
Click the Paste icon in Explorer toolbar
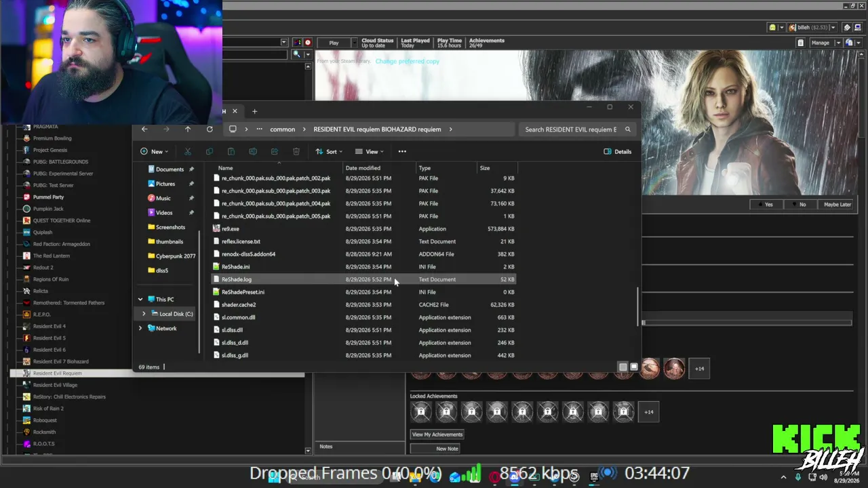(x=231, y=152)
